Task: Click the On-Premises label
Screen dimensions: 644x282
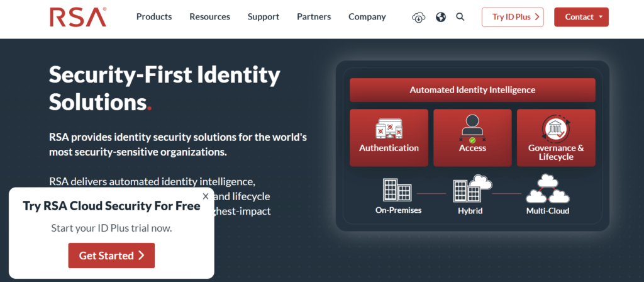Action: (398, 210)
